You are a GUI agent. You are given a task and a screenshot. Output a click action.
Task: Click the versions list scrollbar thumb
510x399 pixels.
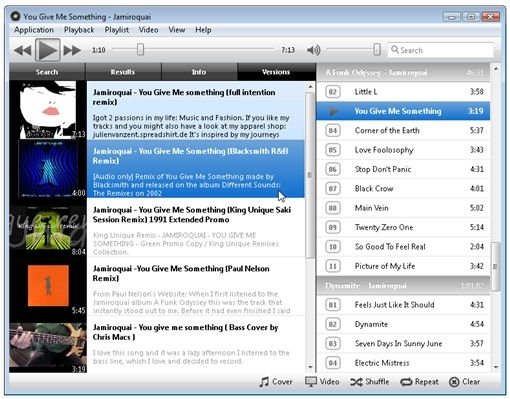310,175
